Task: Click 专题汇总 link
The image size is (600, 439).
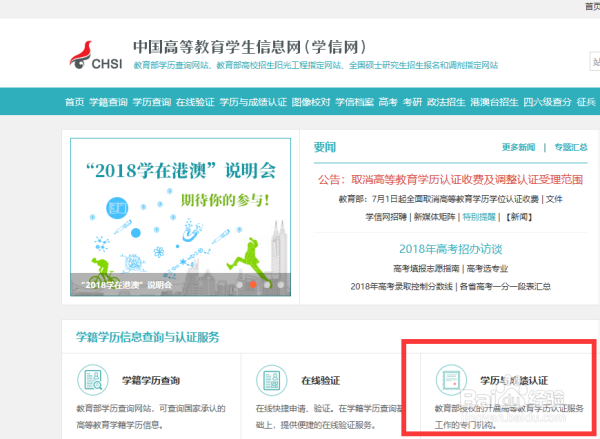Action: click(571, 147)
